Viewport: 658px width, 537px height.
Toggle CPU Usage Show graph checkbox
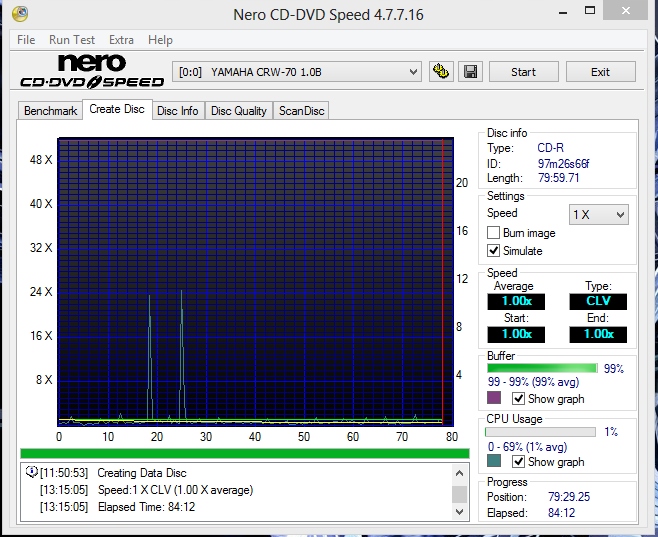point(519,461)
